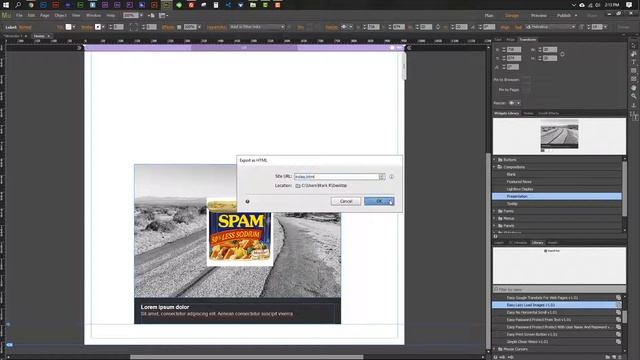Open the Preview mode
Viewport: 640px width, 360px height.
point(539,16)
